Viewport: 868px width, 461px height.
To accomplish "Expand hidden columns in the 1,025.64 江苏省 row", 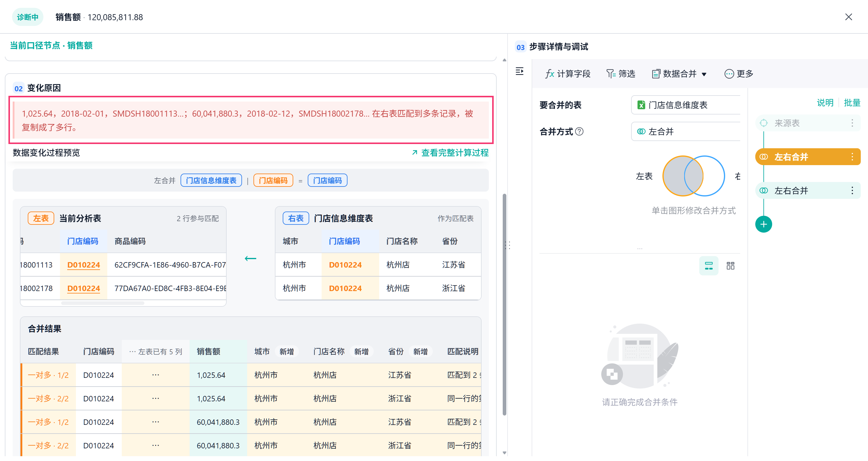I will [x=155, y=375].
